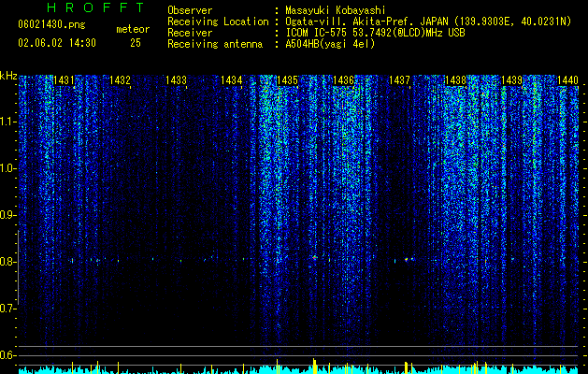Click the Receiving Location label

[218, 22]
